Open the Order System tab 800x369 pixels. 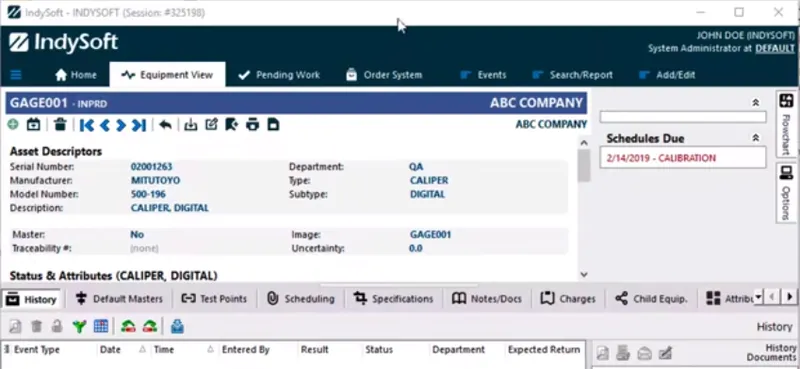point(384,75)
